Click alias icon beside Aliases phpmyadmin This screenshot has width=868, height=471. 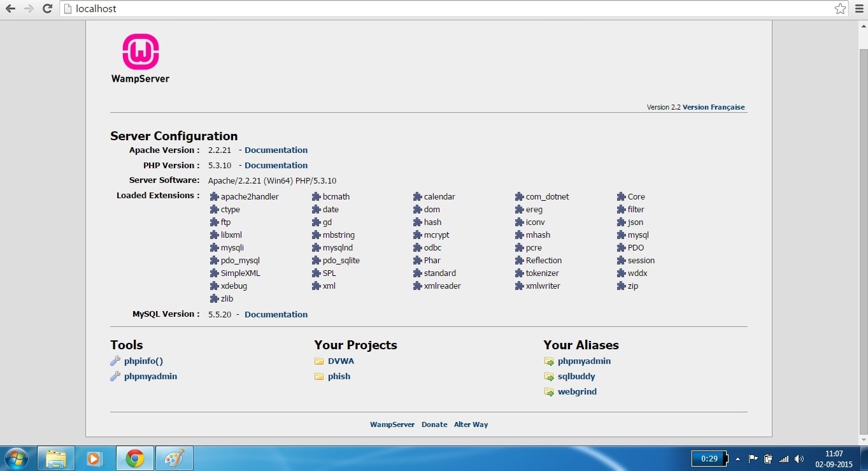[x=549, y=361]
